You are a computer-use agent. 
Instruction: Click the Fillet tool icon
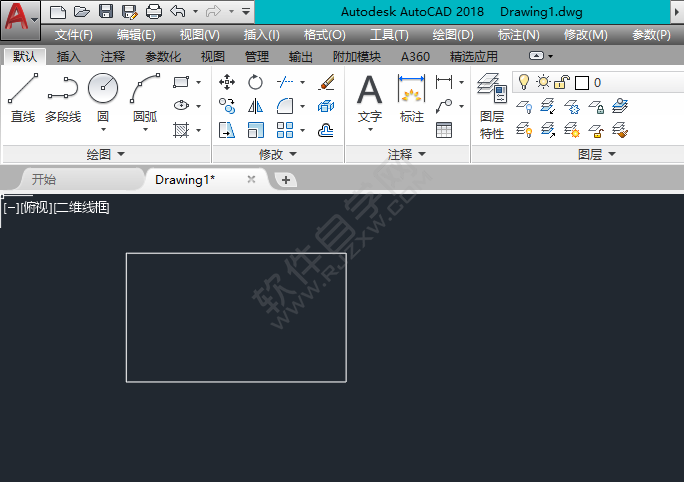(x=285, y=106)
